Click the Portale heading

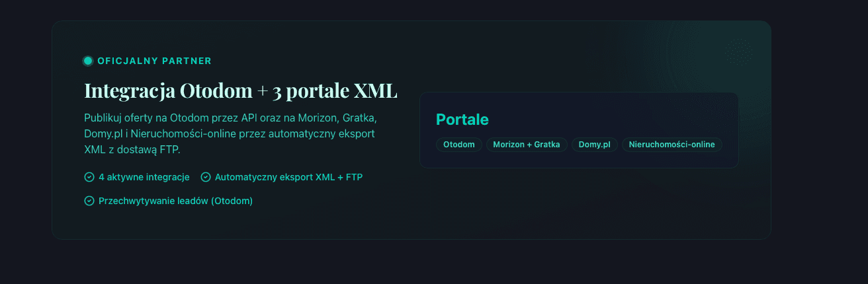pyautogui.click(x=462, y=120)
